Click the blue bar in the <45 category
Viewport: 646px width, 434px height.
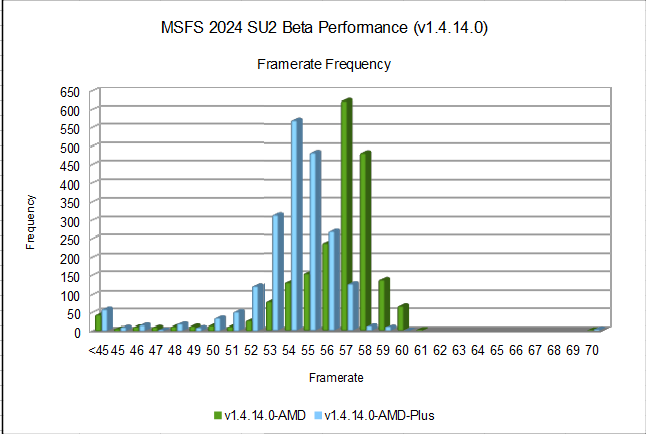[x=107, y=319]
